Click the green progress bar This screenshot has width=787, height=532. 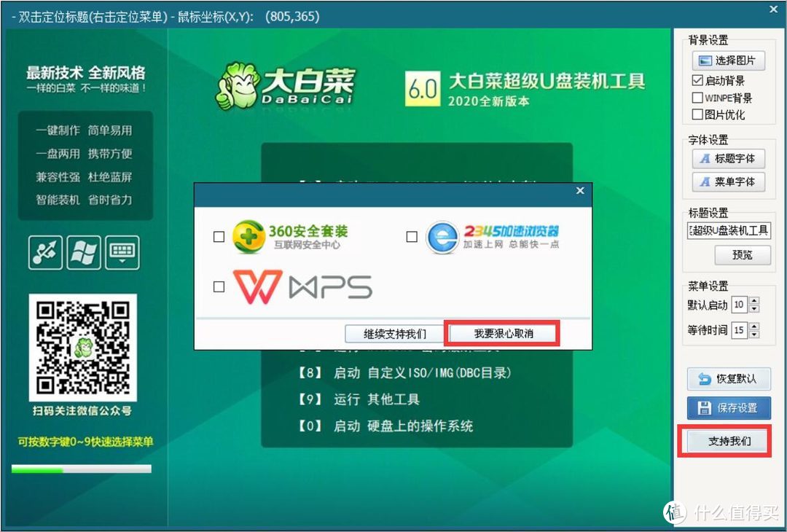click(82, 469)
